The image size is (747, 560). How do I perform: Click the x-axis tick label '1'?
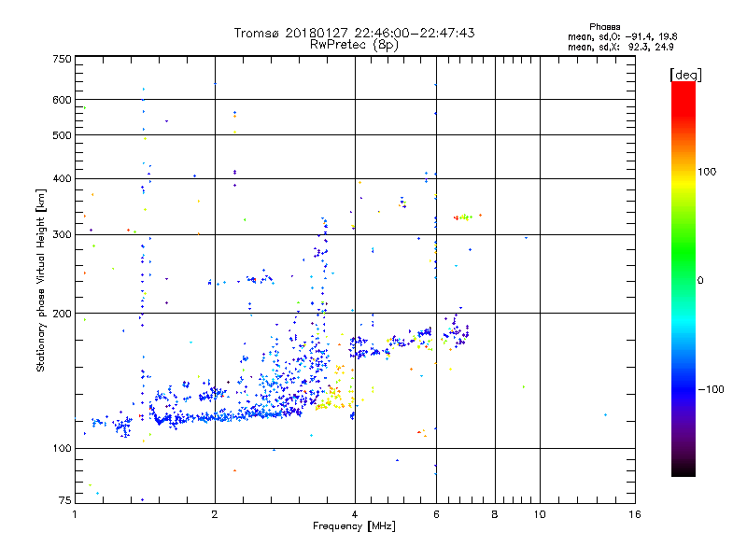pos(75,514)
